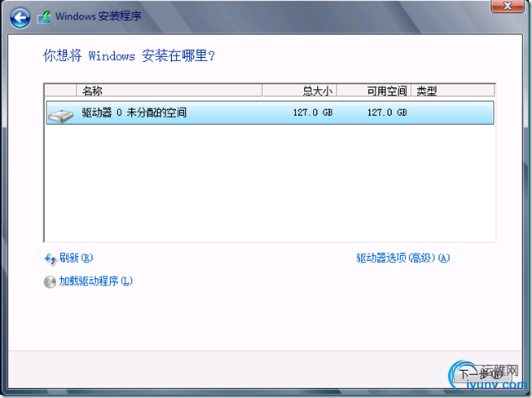532x398 pixels.
Task: Click the 下一步 button
Action: (481, 374)
